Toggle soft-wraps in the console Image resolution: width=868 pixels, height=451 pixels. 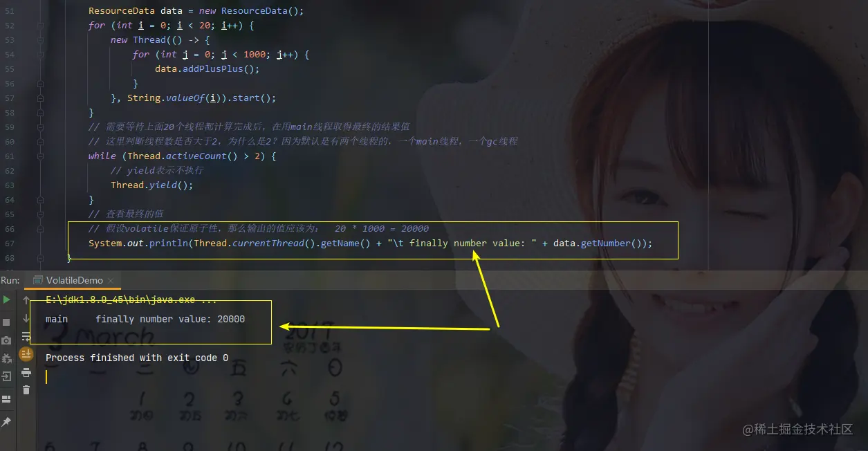pyautogui.click(x=26, y=336)
